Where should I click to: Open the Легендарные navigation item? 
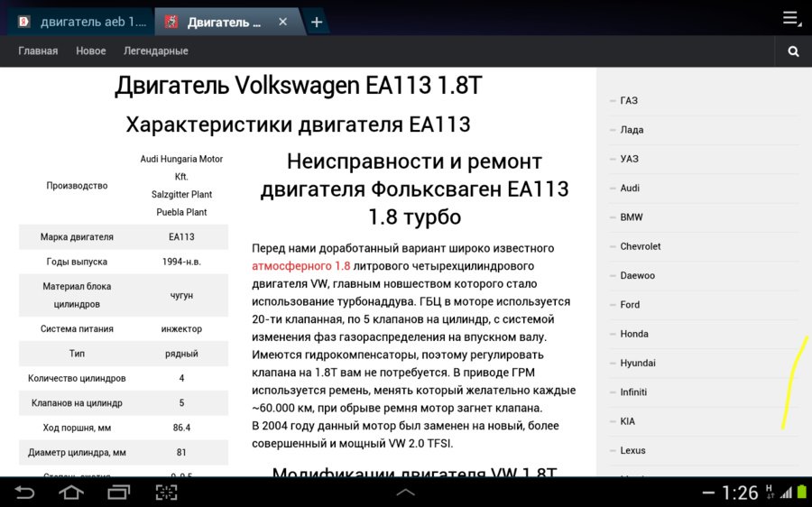point(155,51)
